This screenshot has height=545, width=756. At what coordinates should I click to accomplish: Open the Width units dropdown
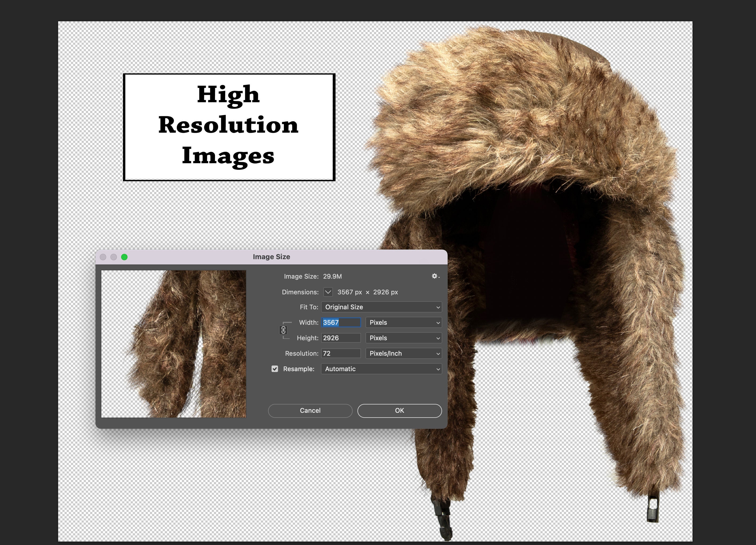click(403, 322)
